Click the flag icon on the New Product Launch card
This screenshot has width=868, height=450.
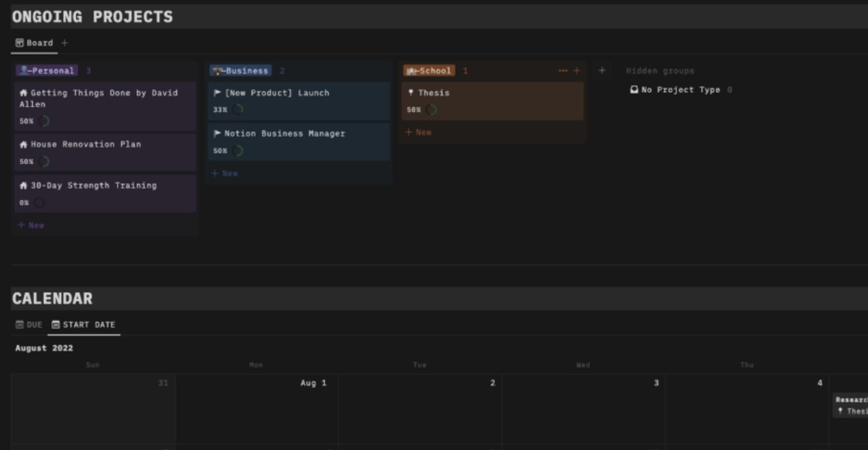click(x=217, y=93)
